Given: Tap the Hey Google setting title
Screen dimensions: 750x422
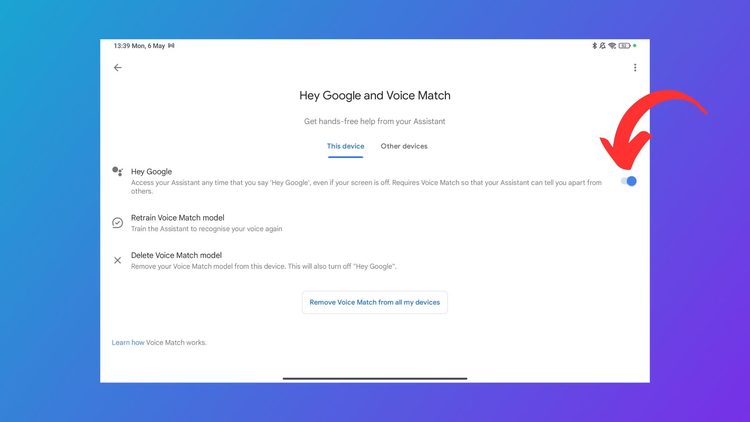Looking at the screenshot, I should (151, 172).
